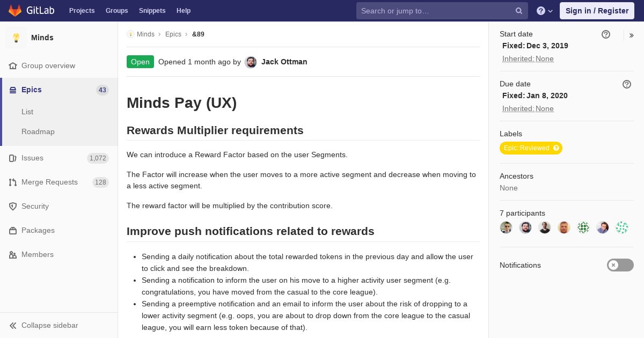The height and width of the screenshot is (338, 644).
Task: Click the Epics sidebar icon
Action: pos(13,90)
